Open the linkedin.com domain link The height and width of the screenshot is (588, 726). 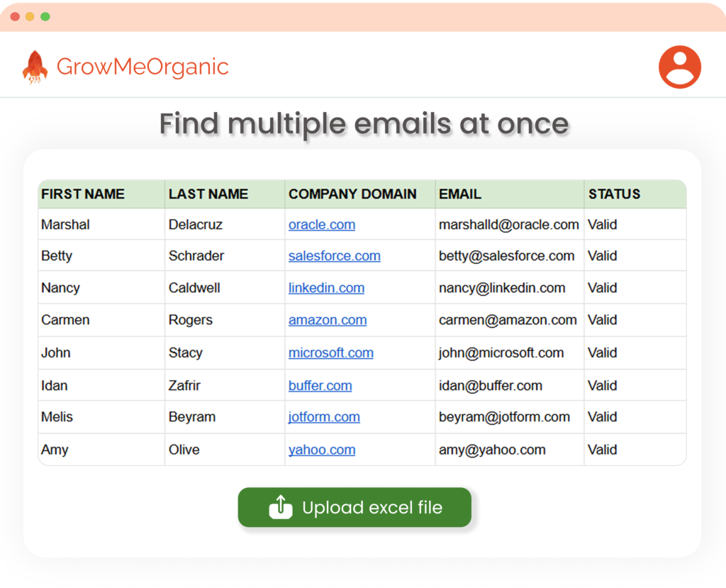point(326,288)
